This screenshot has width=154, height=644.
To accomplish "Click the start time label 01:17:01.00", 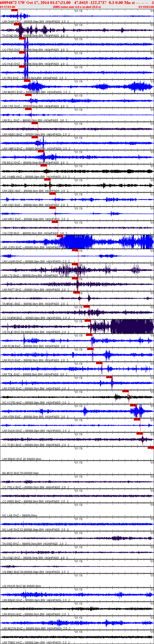I will (x=8, y=7).
